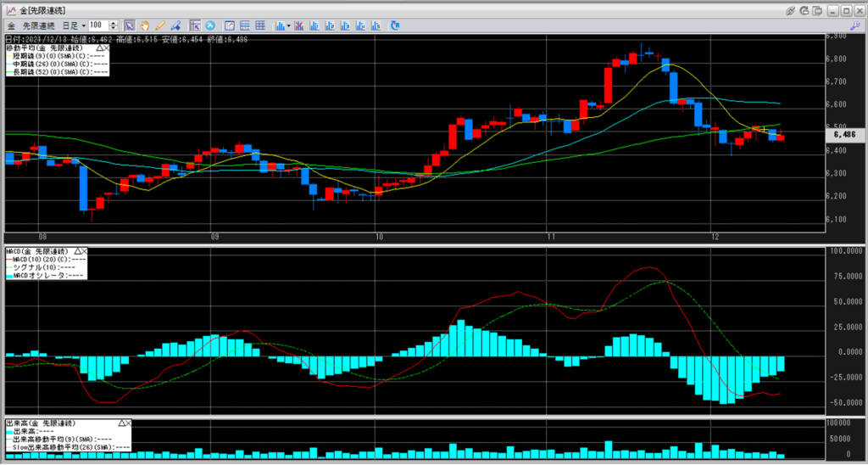Click the chain link icon in title bar
This screenshot has width=868, height=465.
tap(791, 10)
